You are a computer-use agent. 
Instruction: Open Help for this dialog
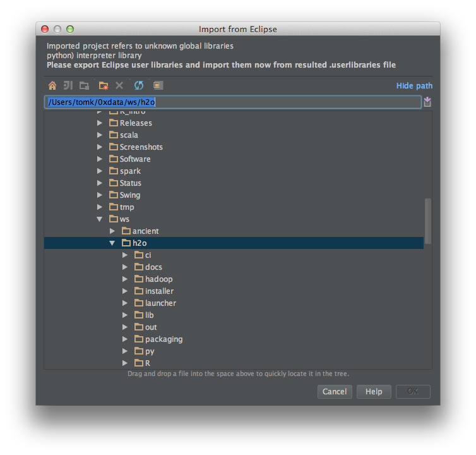coord(374,392)
